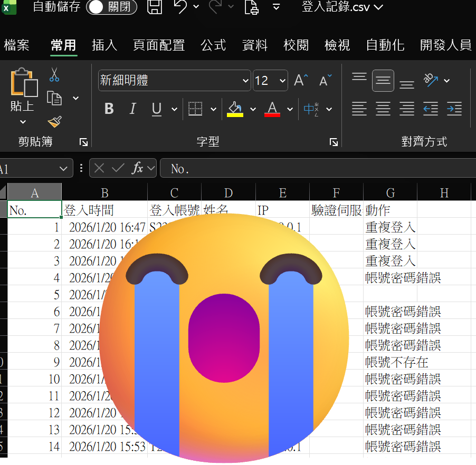Click the Save icon in title bar
Screen dimensions: 476x465
point(155,7)
